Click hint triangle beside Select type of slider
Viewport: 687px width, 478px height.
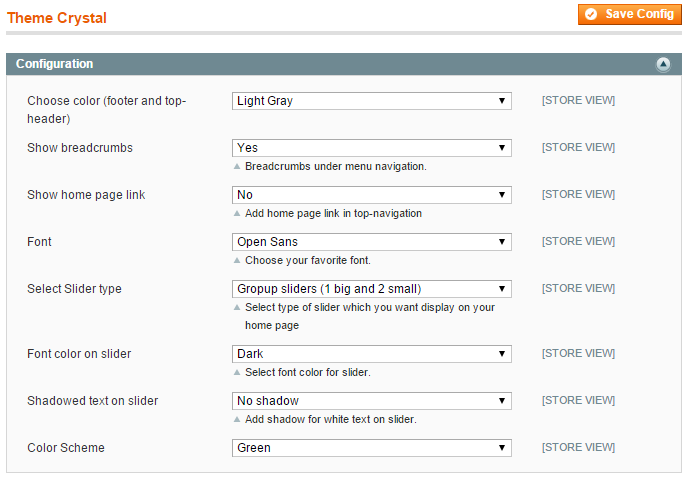coord(237,307)
